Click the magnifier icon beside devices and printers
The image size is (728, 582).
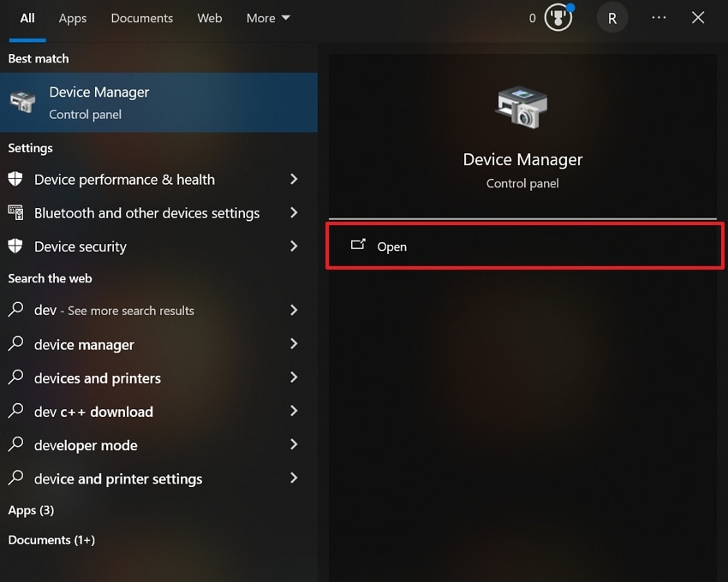coord(15,378)
